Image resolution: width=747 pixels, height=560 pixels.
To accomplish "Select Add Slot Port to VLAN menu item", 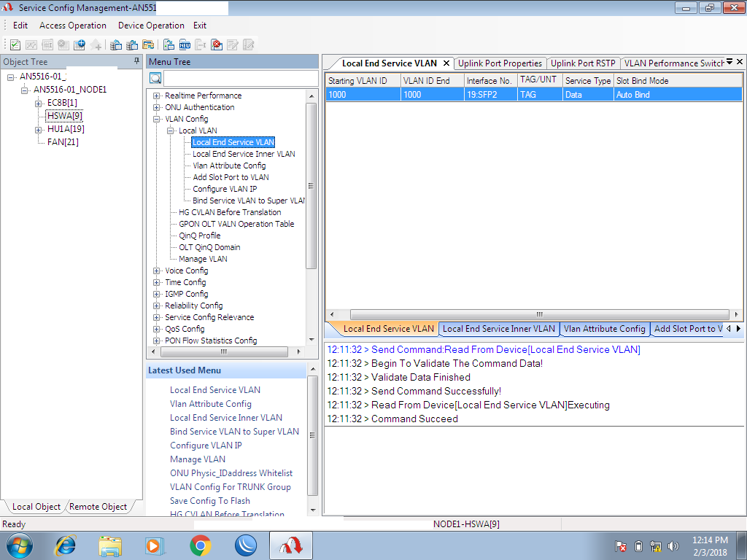I will [x=231, y=177].
